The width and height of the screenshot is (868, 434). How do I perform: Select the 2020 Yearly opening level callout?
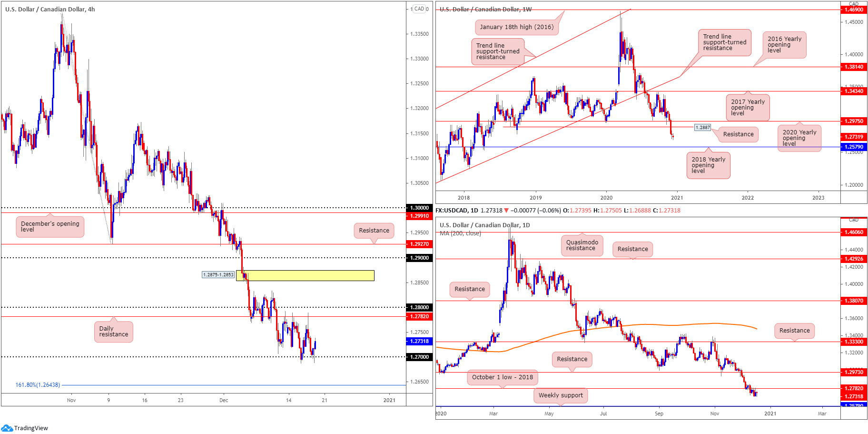tap(799, 138)
